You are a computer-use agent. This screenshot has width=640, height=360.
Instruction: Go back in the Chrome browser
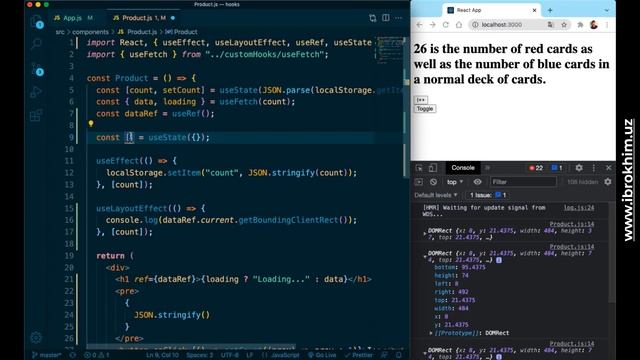click(419, 25)
